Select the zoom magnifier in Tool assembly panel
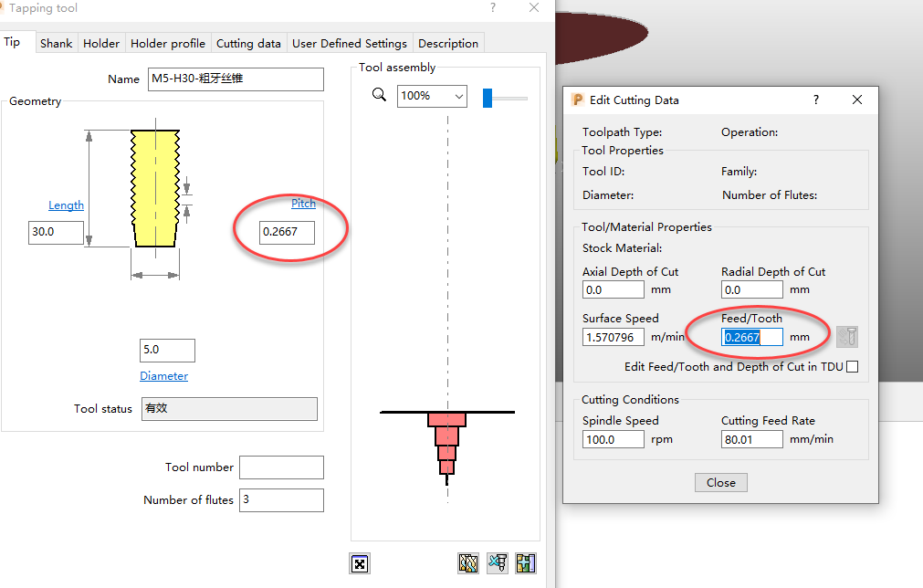 (379, 94)
